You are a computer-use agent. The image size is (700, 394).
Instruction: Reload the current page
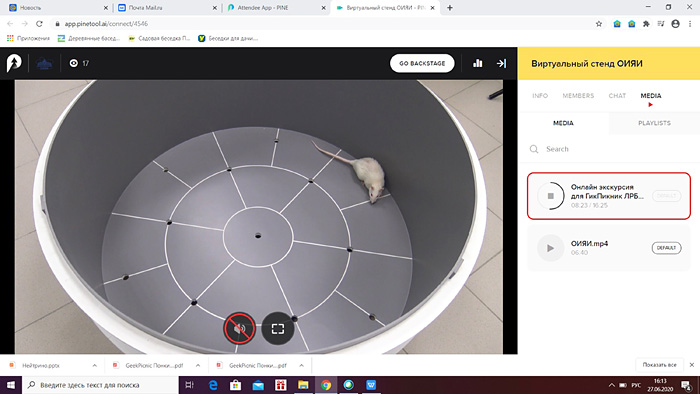[x=39, y=24]
